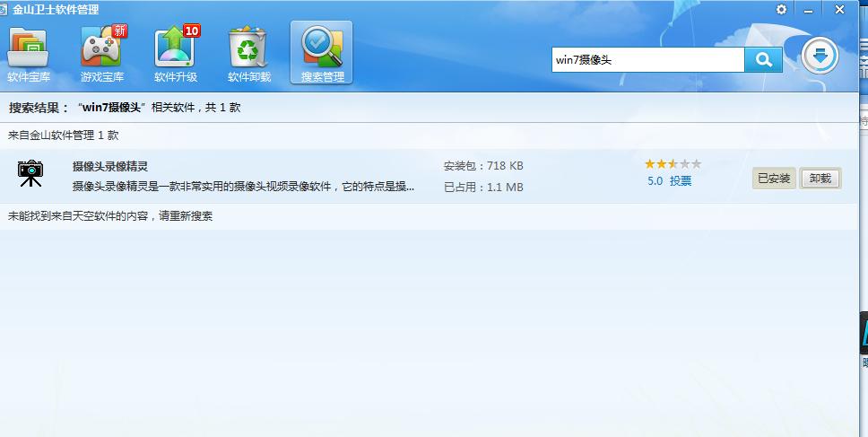Click the 未能找到来自天空软件的内容 message
The height and width of the screenshot is (437, 868).
(110, 216)
